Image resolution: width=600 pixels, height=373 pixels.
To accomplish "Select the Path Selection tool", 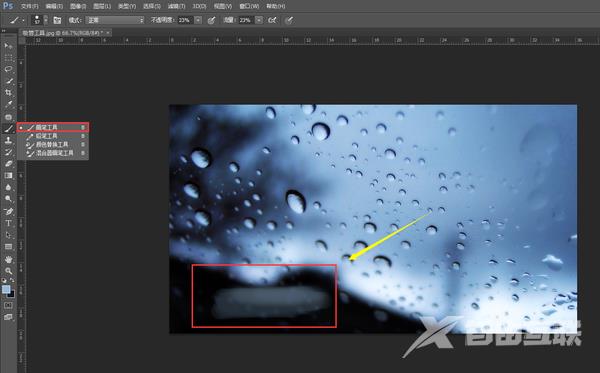I will [x=8, y=235].
